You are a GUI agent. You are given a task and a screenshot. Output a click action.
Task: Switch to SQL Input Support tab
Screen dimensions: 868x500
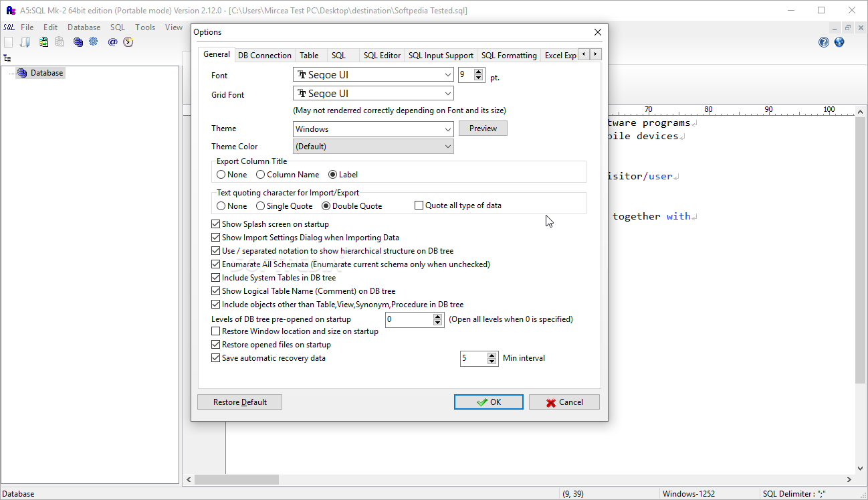(441, 56)
